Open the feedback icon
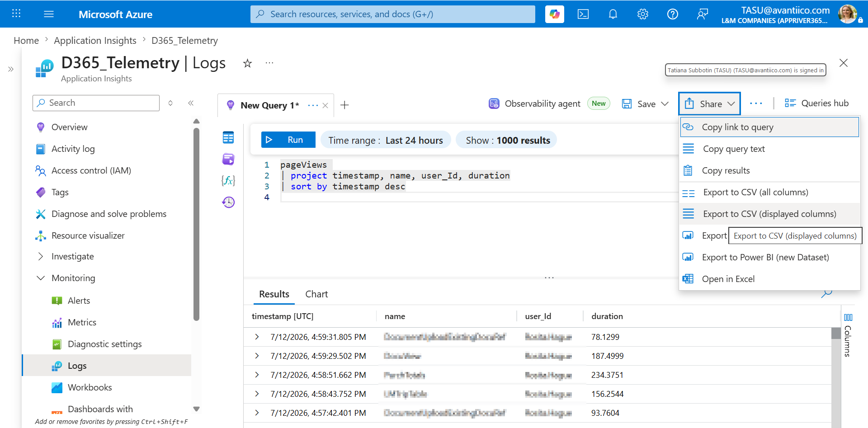Viewport: 868px width, 428px height. [703, 14]
